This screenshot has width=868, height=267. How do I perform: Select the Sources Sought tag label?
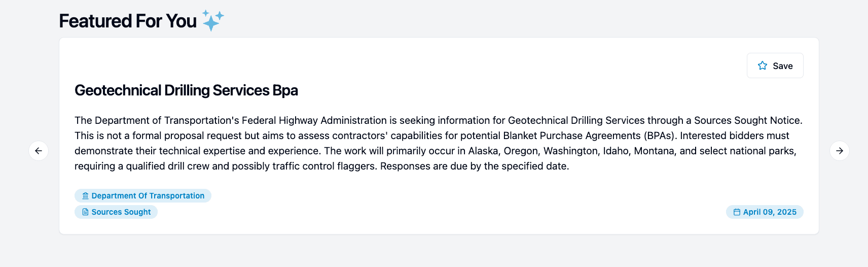121,212
